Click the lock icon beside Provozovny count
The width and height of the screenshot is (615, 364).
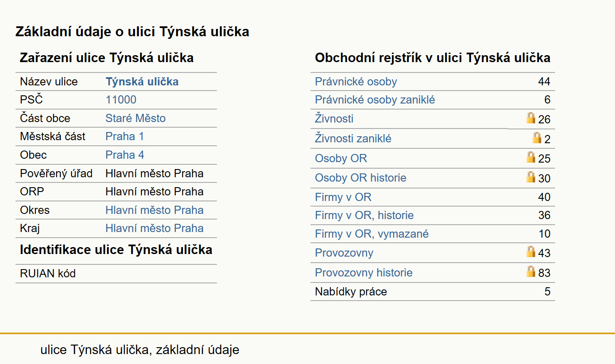click(531, 251)
